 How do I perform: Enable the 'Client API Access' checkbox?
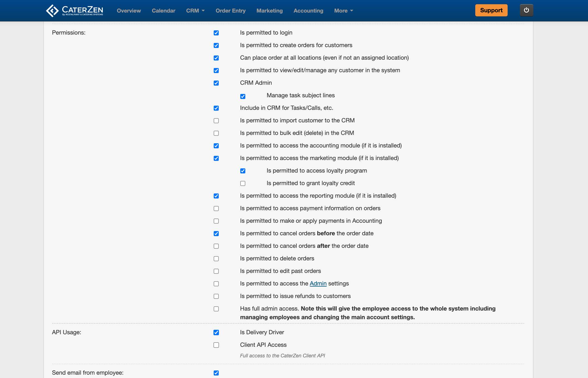click(216, 345)
